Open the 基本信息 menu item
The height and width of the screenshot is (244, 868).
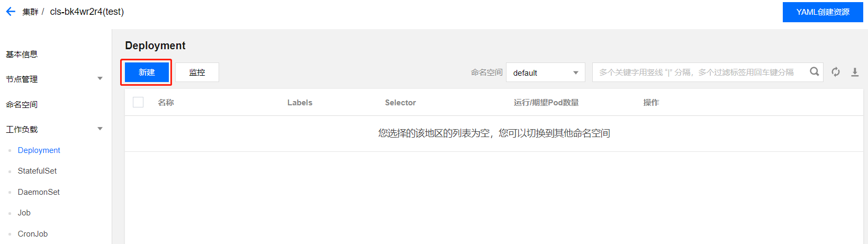22,54
